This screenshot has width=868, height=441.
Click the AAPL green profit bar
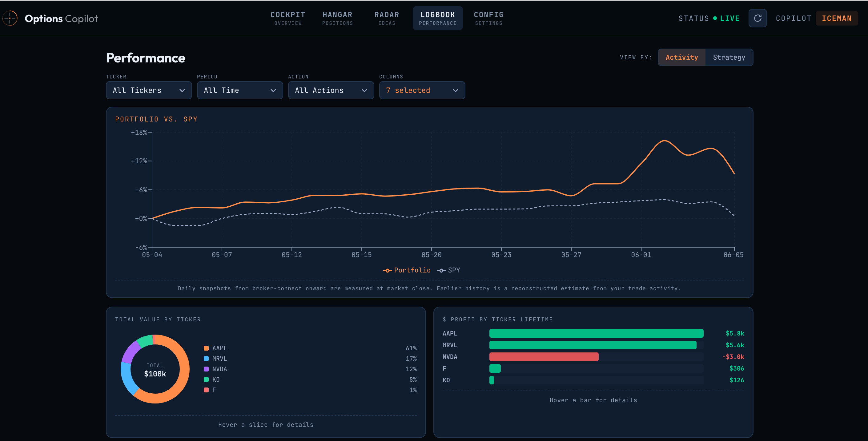click(596, 333)
